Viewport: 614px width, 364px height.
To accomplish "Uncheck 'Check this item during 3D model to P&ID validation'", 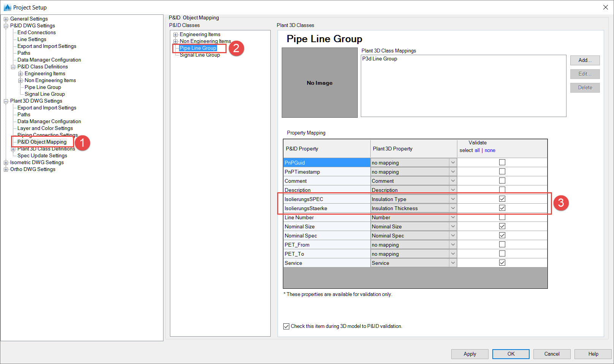I will pos(286,326).
